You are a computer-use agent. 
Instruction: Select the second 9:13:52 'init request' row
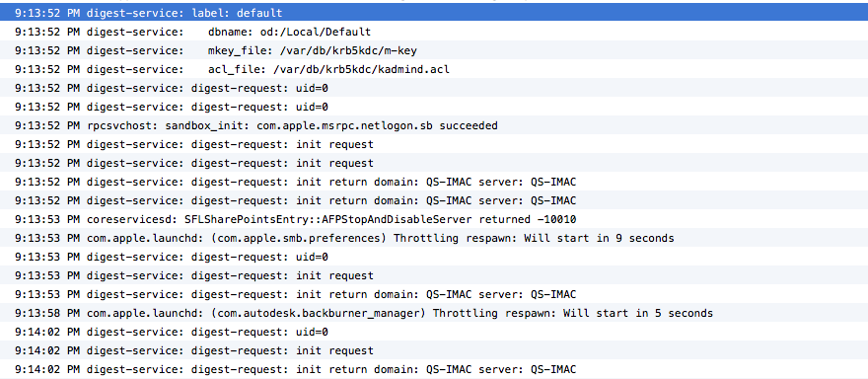point(434,164)
